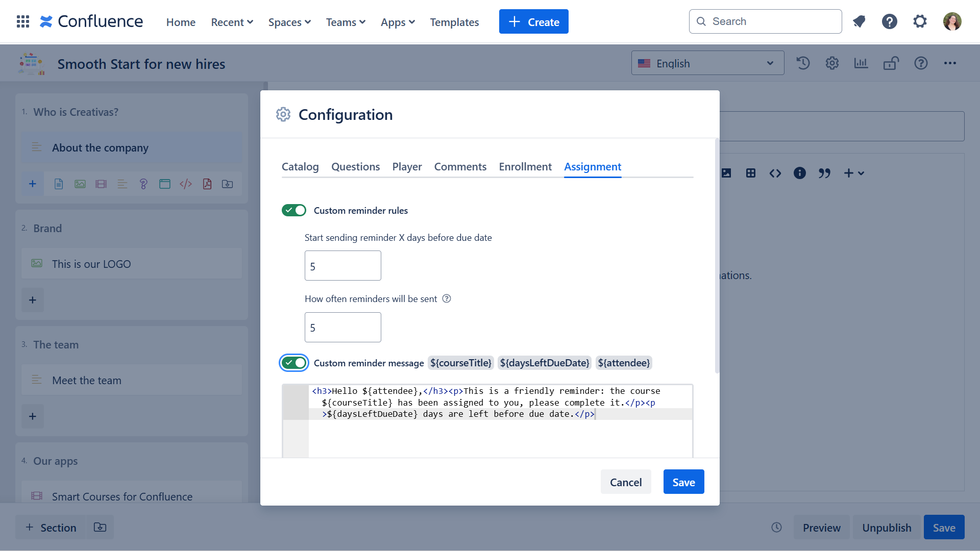This screenshot has height=551, width=980.
Task: Insert a code block with the brackets icon
Action: 775,173
